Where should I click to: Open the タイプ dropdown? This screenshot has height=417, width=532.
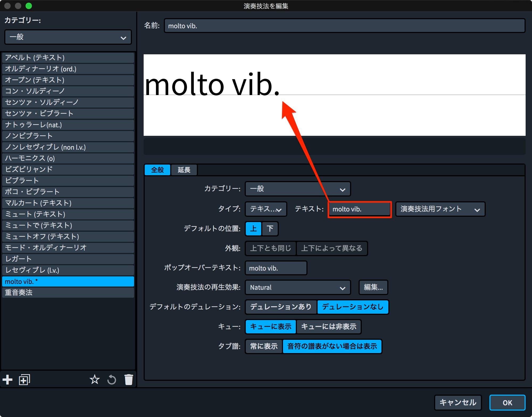[x=266, y=209]
